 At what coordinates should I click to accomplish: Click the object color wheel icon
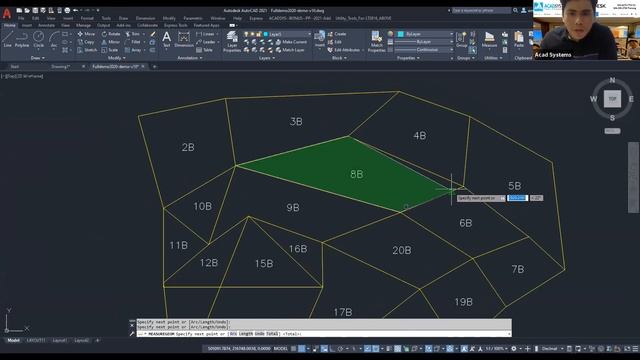pos(390,34)
